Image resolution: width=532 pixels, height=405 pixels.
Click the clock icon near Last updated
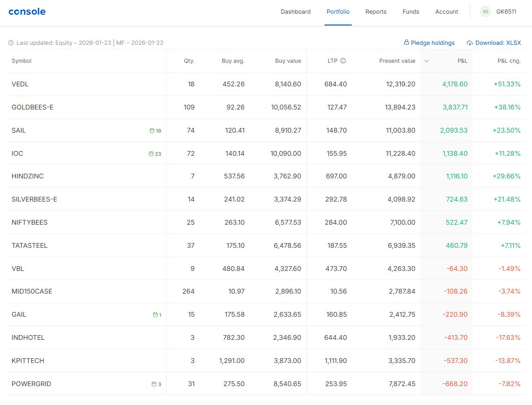pos(11,43)
